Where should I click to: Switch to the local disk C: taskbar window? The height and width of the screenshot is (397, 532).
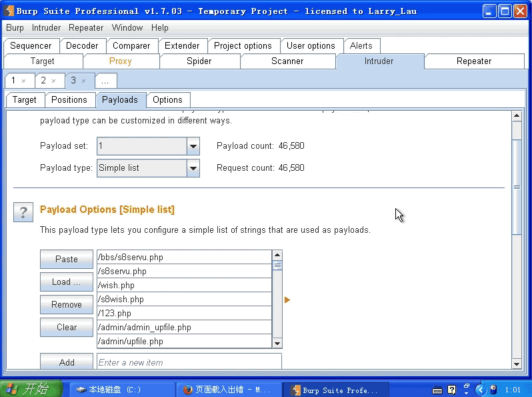[x=122, y=390]
